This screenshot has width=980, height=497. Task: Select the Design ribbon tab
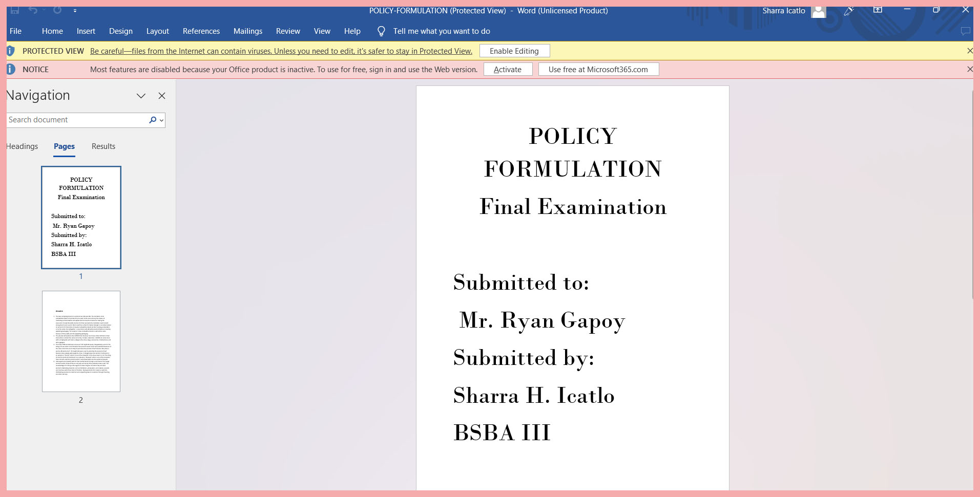coord(121,31)
